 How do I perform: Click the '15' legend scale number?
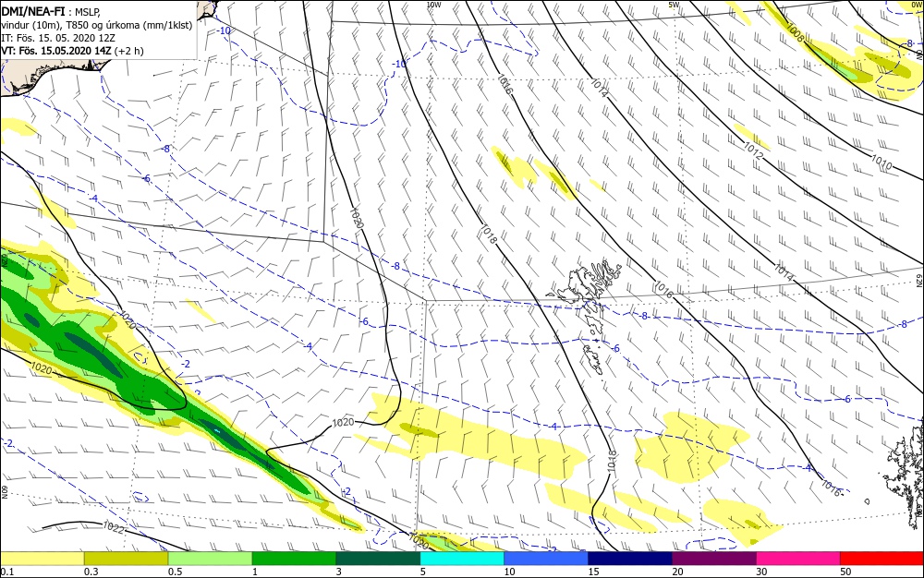click(x=593, y=572)
